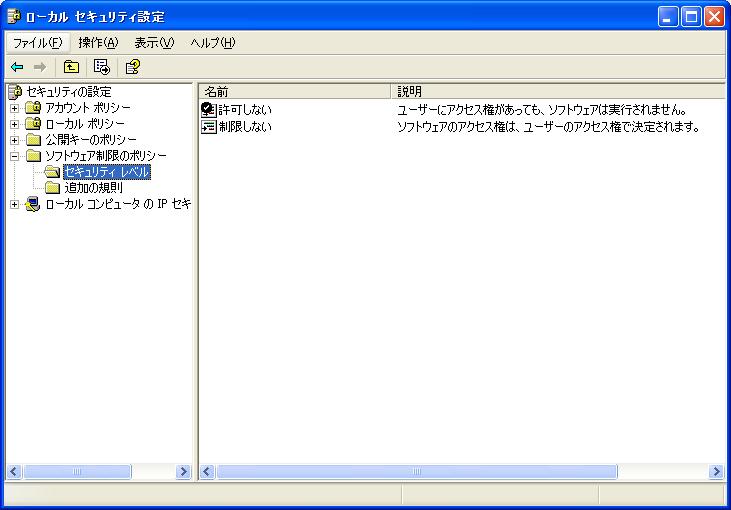The image size is (731, 510).
Task: Click the Export list toolbar icon
Action: 102,67
